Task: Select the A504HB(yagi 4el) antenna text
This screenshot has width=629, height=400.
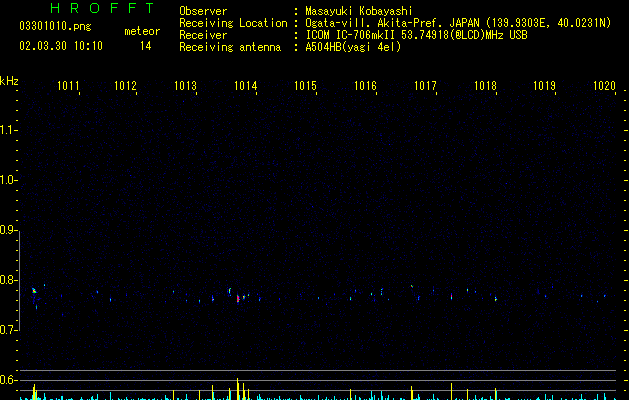Action: tap(353, 47)
